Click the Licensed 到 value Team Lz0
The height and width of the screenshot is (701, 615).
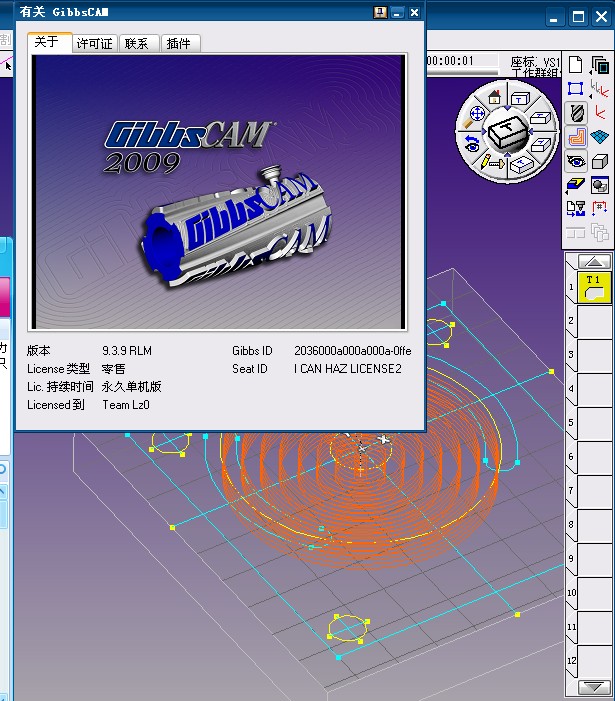point(126,405)
